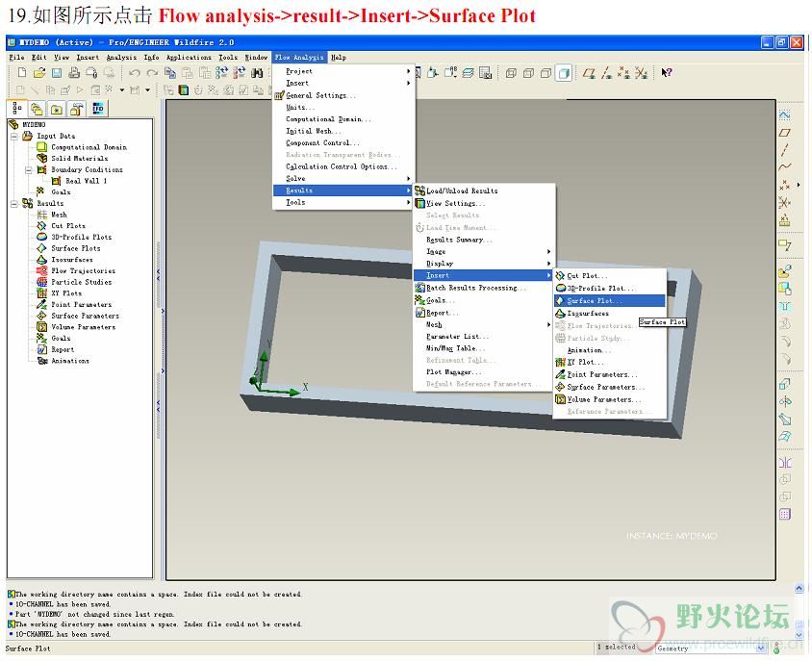Collapse the Boundary Conditions tree node

tap(29, 170)
